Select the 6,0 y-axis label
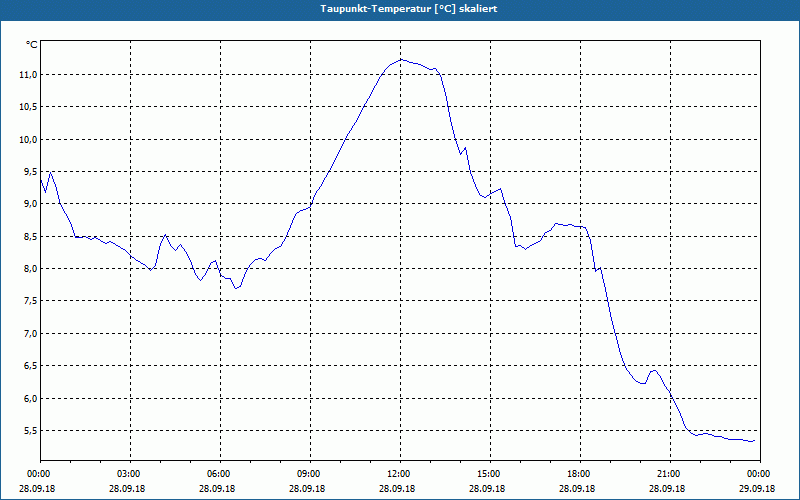Screen dimensions: 800x500 point(30,398)
